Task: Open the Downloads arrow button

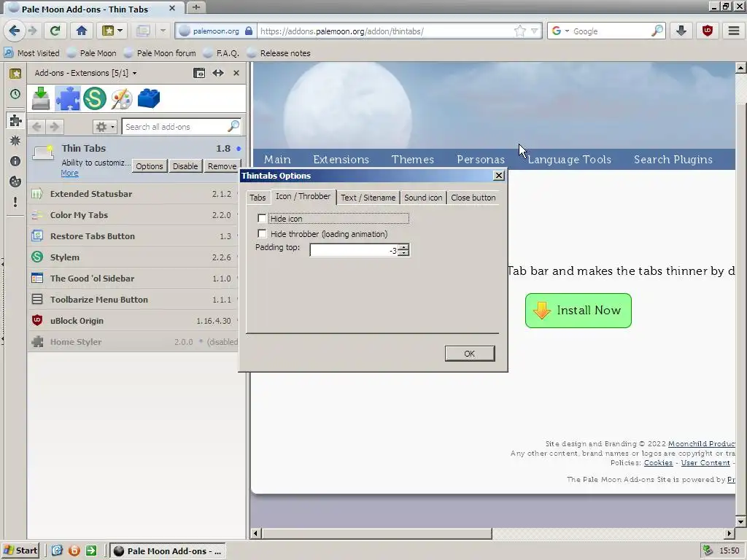Action: coord(681,31)
